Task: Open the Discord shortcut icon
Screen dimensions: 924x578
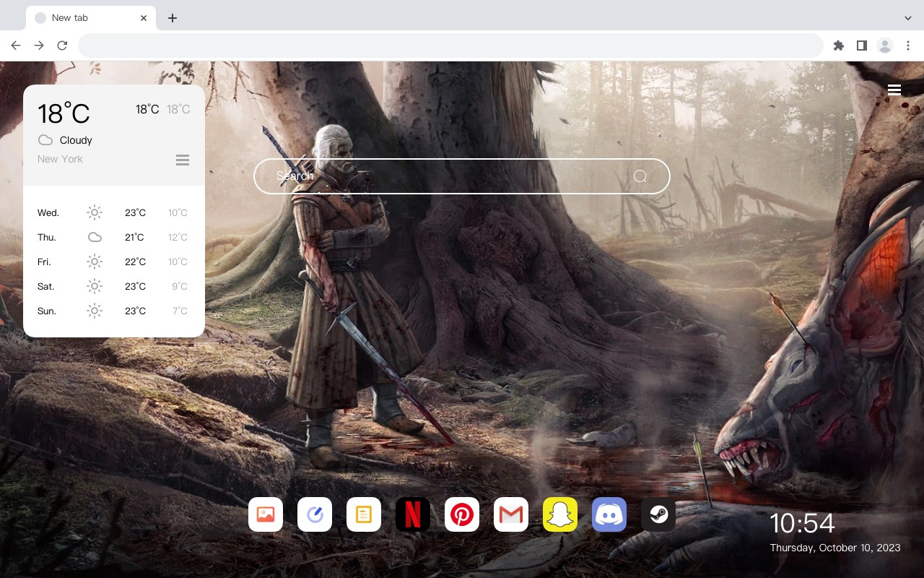Action: 609,514
